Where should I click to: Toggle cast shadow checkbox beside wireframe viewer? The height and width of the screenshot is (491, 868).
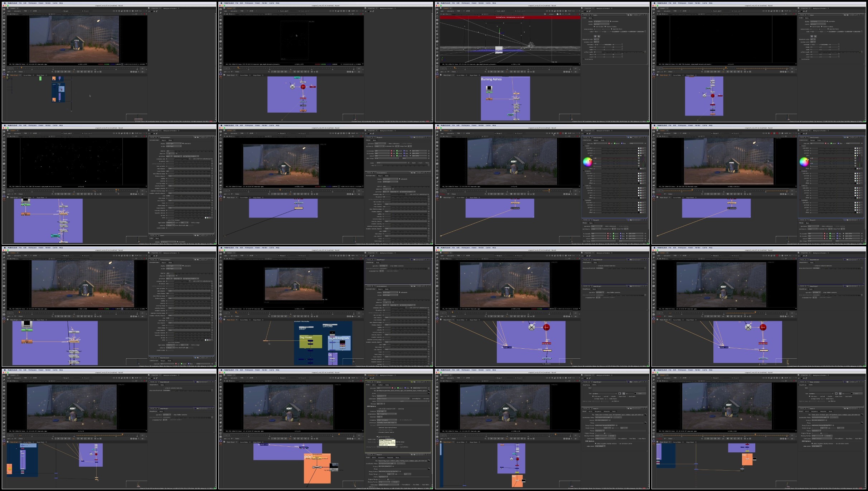click(594, 26)
